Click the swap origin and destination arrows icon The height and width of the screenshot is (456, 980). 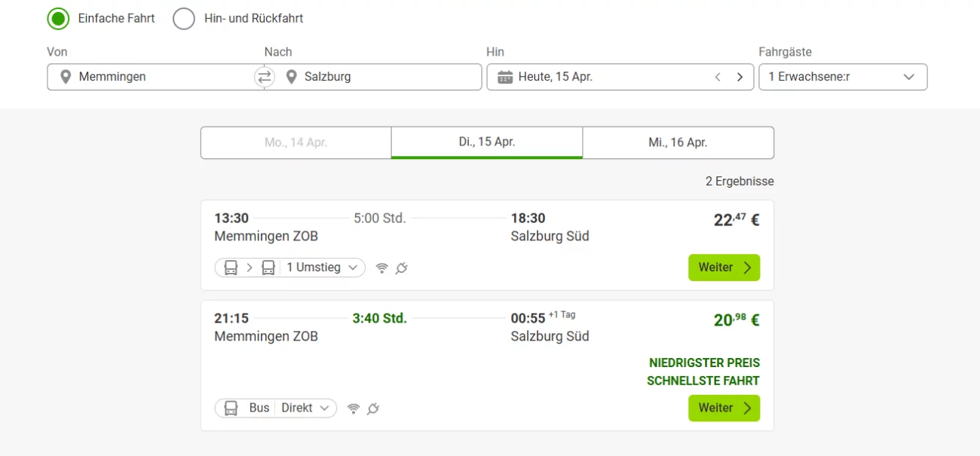tap(264, 77)
